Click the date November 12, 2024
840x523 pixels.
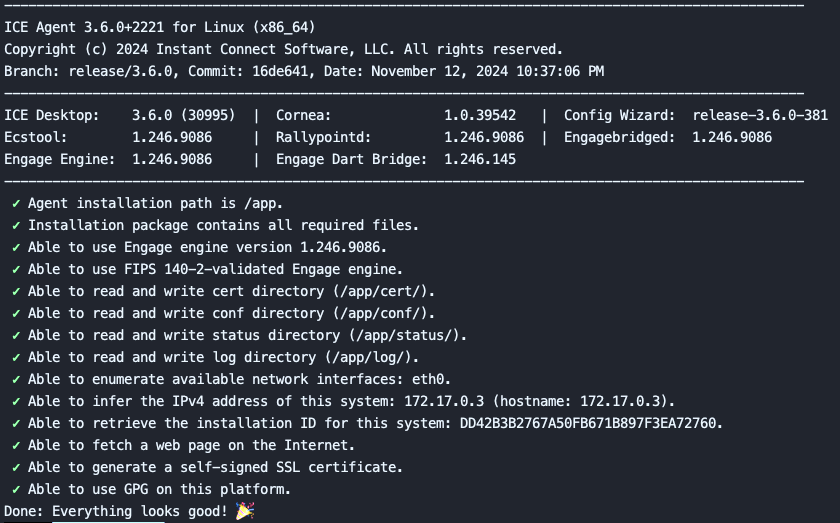click(439, 71)
